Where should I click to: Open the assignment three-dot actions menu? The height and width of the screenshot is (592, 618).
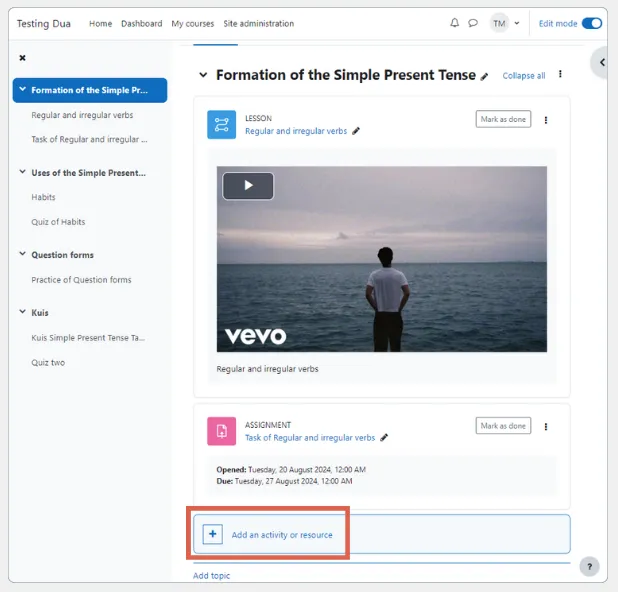point(546,426)
